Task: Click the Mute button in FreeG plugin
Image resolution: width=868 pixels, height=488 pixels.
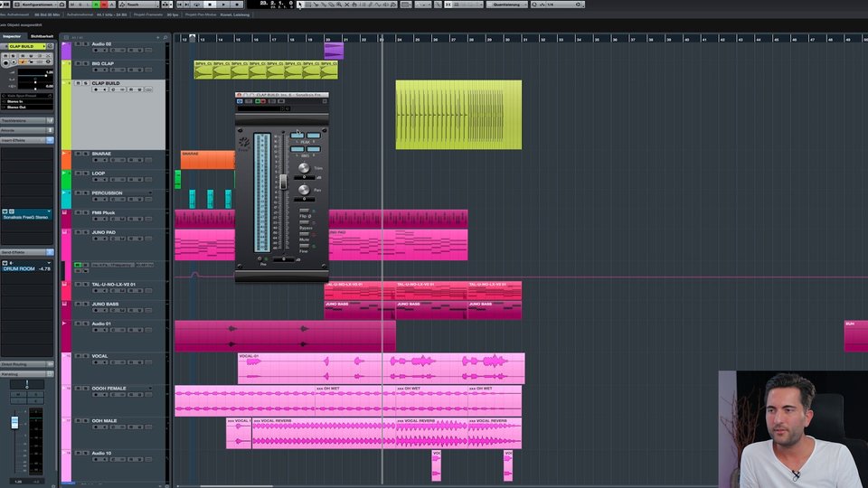Action: 305,234
